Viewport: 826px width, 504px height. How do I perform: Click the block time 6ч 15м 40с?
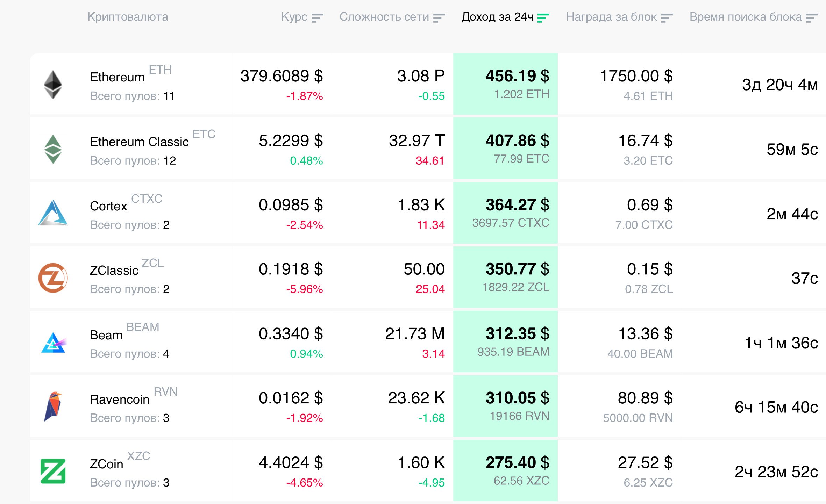point(776,407)
